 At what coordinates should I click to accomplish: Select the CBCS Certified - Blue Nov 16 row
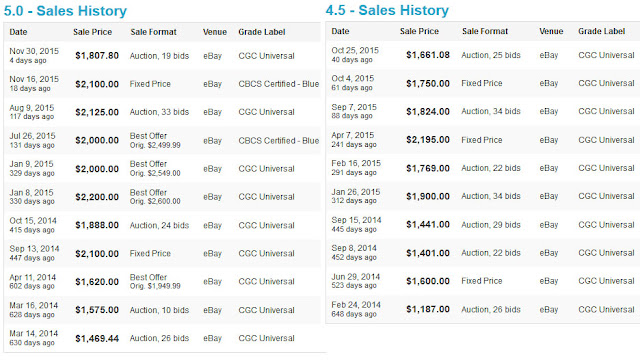point(162,84)
